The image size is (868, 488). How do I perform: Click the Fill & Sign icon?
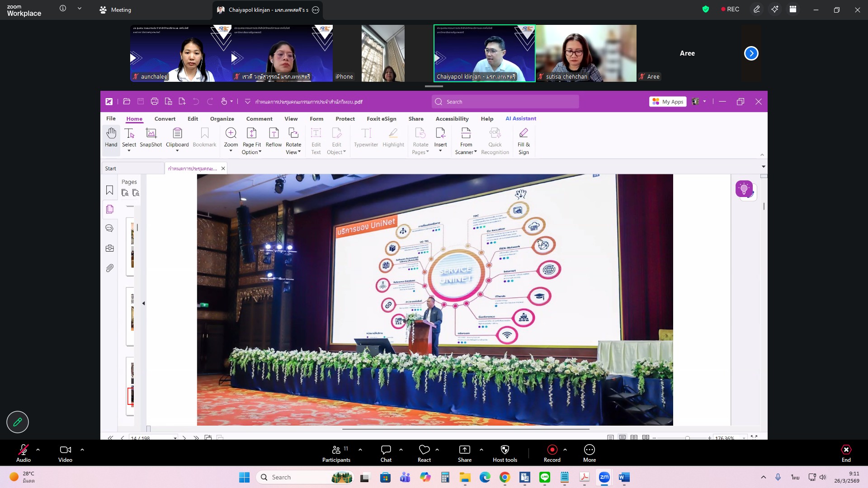[524, 137]
